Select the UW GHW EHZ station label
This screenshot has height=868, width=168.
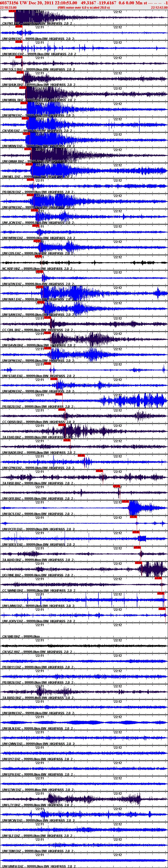coord(12,39)
